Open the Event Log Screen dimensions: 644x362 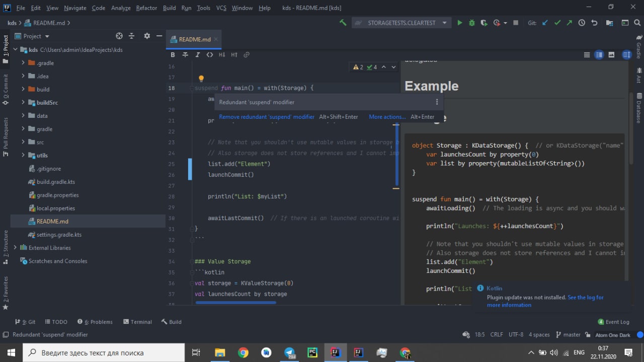613,322
